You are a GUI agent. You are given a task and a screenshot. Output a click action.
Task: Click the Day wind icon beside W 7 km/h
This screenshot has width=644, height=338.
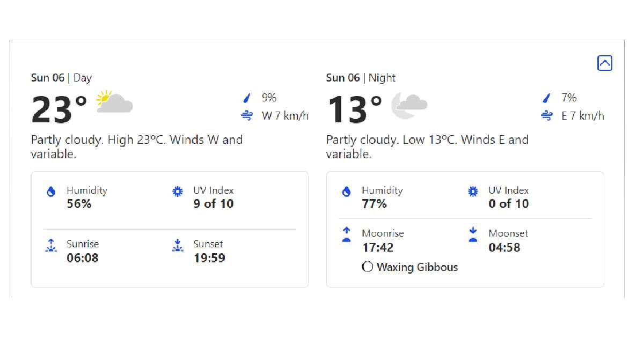click(x=247, y=115)
